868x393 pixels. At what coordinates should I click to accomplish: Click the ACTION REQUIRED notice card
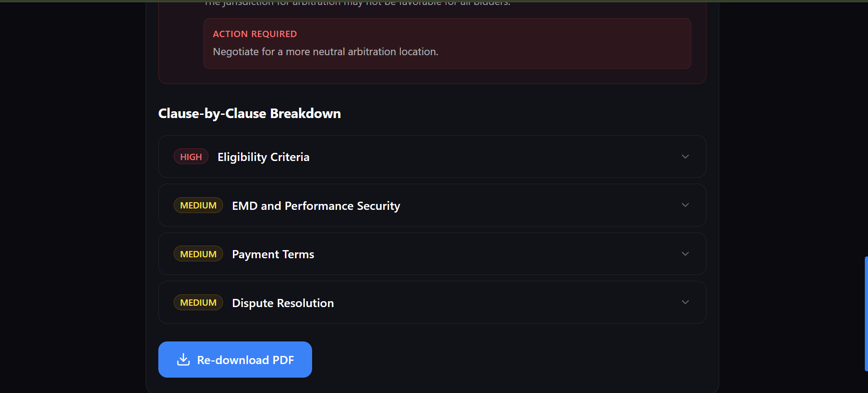[x=447, y=43]
